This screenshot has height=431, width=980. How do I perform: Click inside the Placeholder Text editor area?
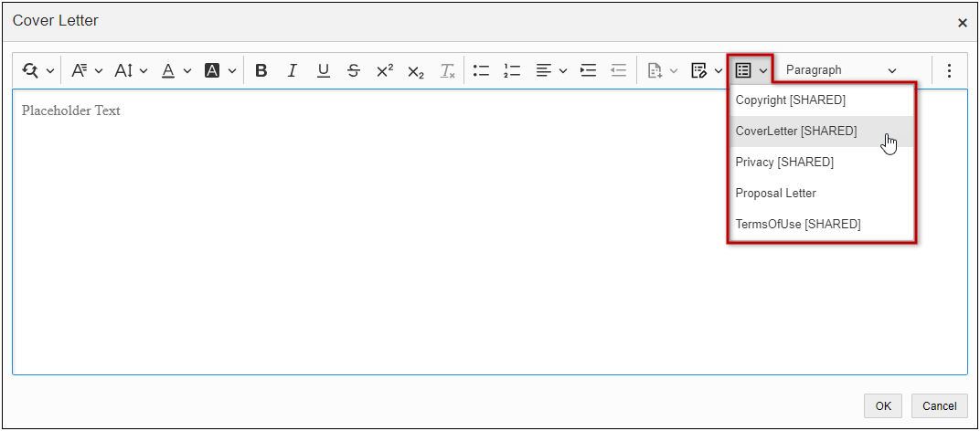[366, 228]
